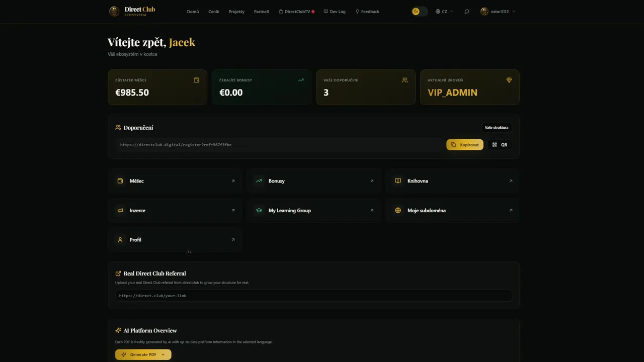Copy referral link with Kopírovat button

pyautogui.click(x=465, y=145)
